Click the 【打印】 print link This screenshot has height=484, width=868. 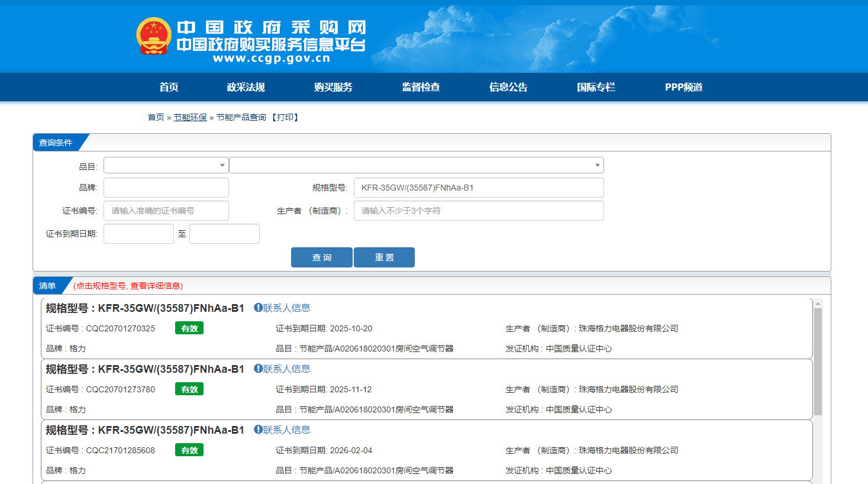click(285, 117)
